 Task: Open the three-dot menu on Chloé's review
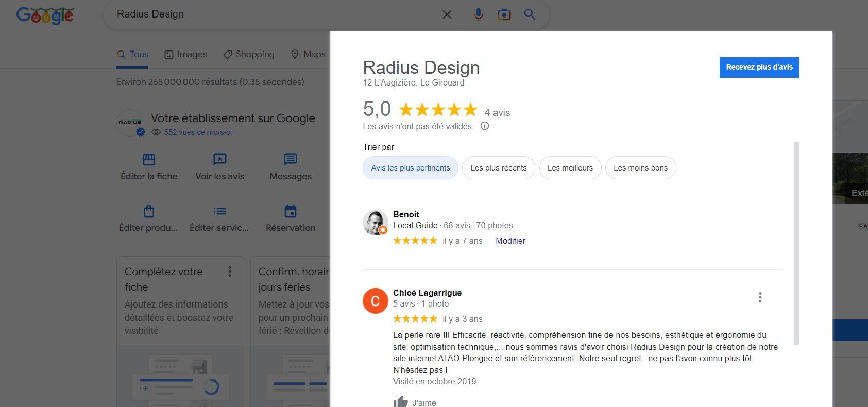pos(760,297)
